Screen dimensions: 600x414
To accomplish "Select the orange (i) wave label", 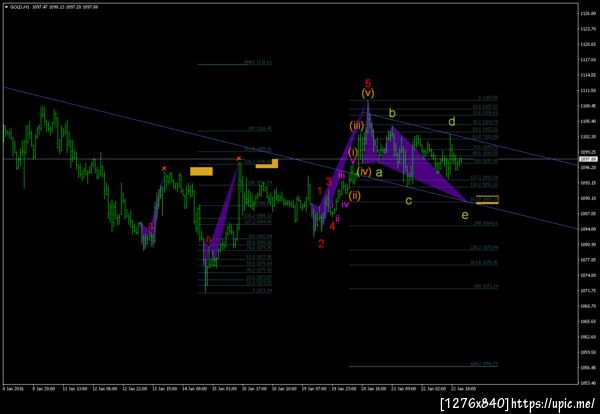I will pos(353,153).
